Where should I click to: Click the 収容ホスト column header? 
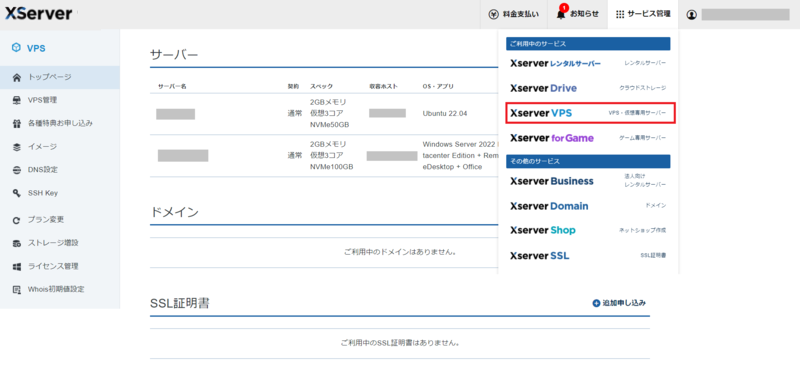click(x=384, y=87)
